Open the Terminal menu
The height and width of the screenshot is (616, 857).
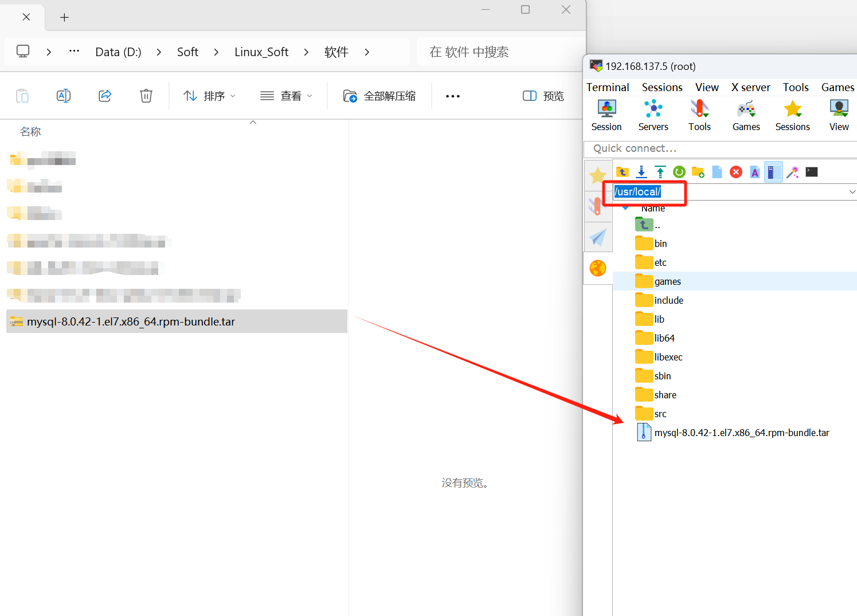(608, 87)
